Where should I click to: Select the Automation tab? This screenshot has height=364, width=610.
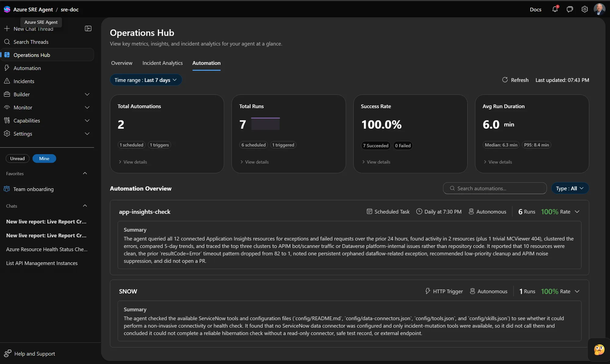pyautogui.click(x=206, y=63)
